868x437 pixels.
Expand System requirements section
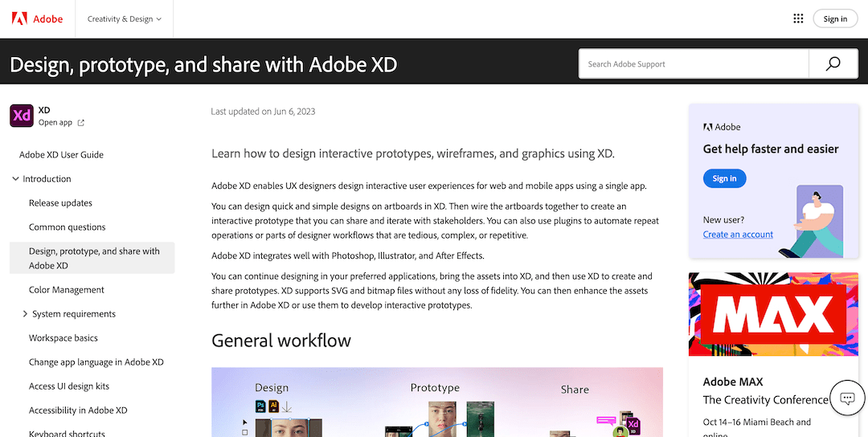coord(26,314)
